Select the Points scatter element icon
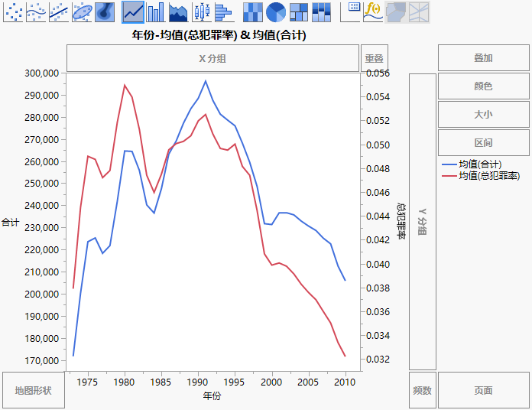 tap(13, 11)
